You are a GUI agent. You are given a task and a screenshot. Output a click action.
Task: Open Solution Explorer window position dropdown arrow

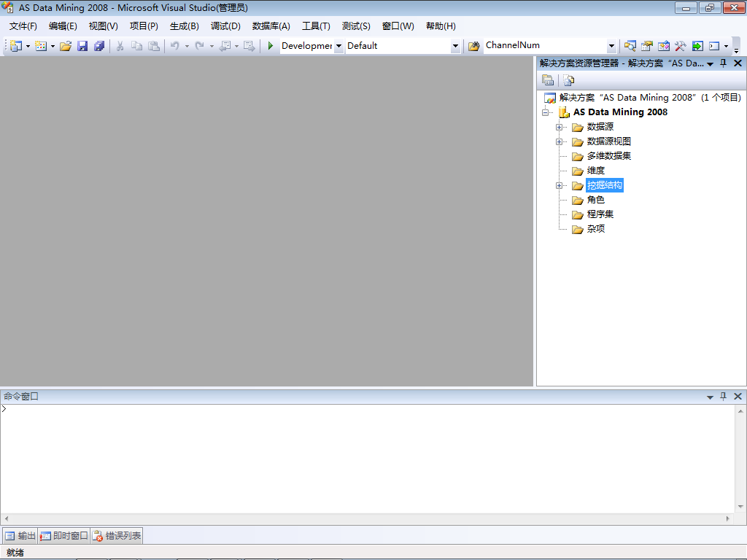coord(710,63)
